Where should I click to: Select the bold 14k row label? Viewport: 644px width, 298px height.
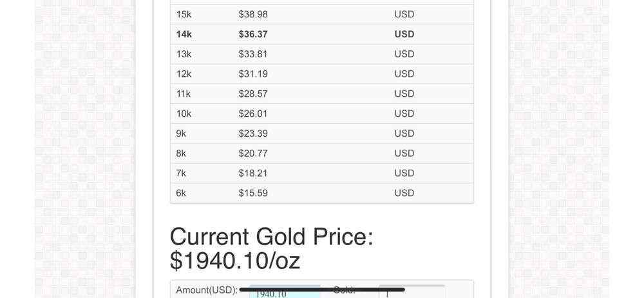184,34
